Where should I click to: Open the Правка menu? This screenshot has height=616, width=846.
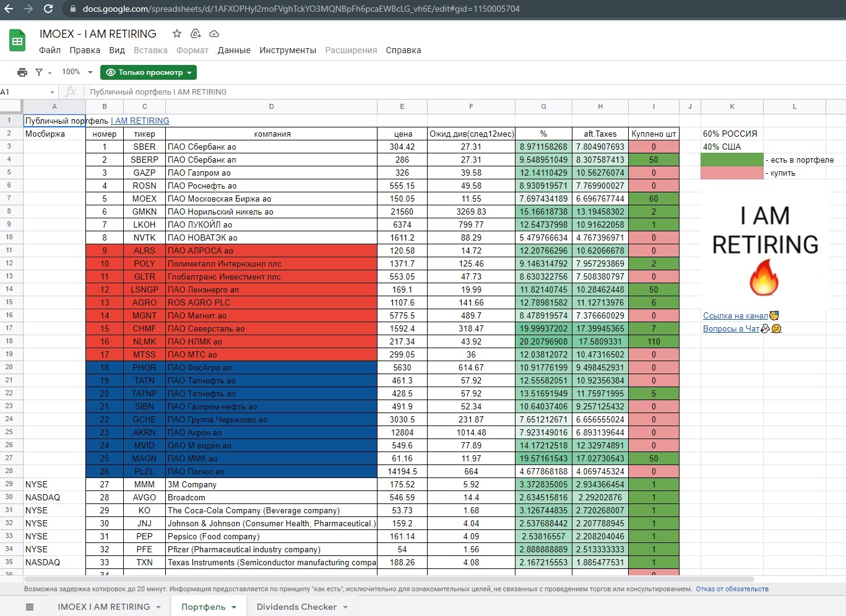pyautogui.click(x=85, y=50)
